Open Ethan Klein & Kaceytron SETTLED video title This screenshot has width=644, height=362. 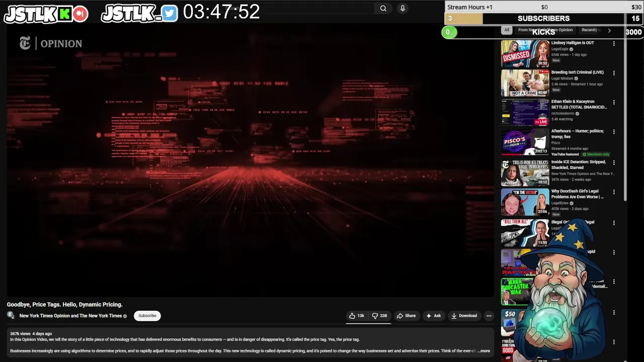pyautogui.click(x=579, y=104)
